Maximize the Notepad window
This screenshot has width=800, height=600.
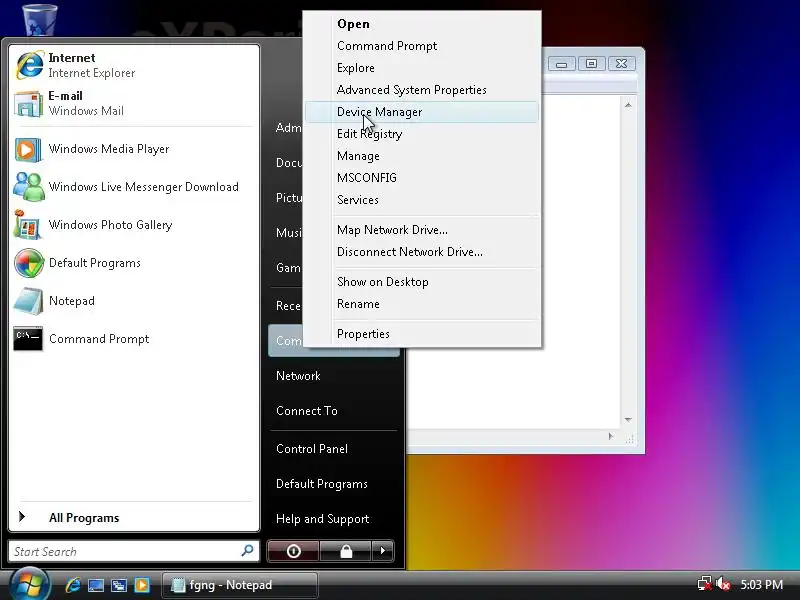[591, 64]
